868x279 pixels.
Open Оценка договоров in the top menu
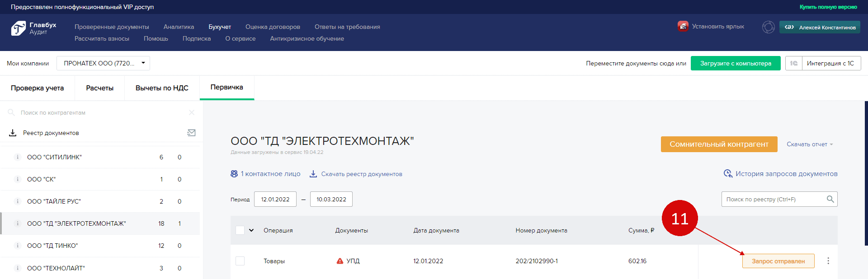click(273, 27)
